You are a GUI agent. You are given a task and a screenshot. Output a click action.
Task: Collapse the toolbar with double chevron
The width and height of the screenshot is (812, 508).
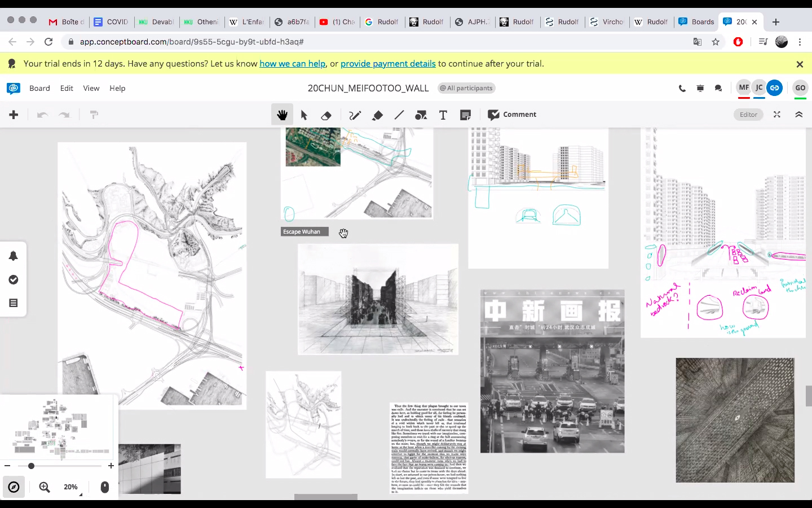pyautogui.click(x=799, y=115)
